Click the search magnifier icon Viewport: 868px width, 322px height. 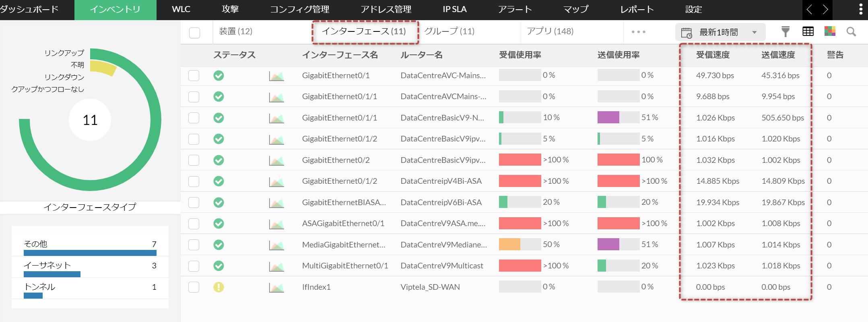pos(851,31)
